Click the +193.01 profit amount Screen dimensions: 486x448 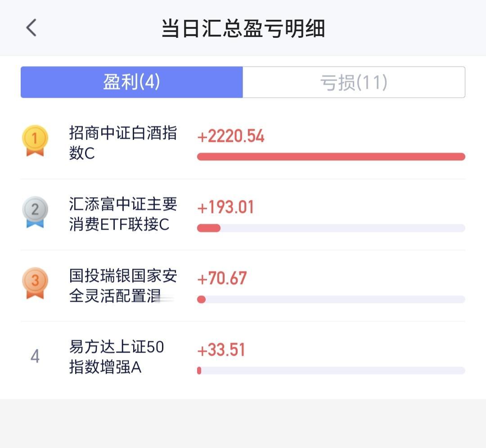(x=225, y=207)
